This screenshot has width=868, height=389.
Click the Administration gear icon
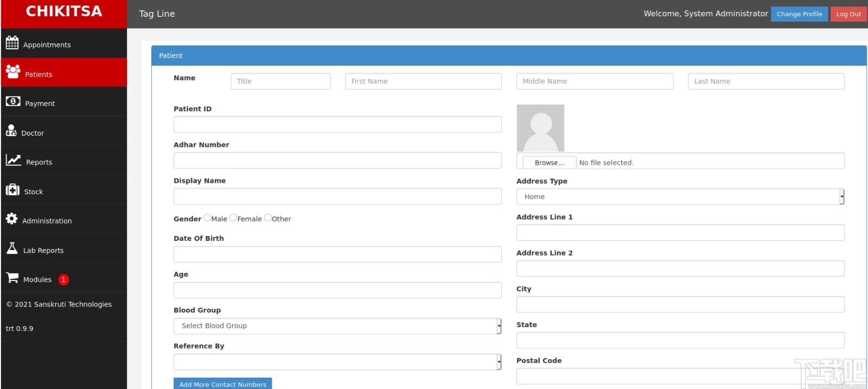coord(11,219)
